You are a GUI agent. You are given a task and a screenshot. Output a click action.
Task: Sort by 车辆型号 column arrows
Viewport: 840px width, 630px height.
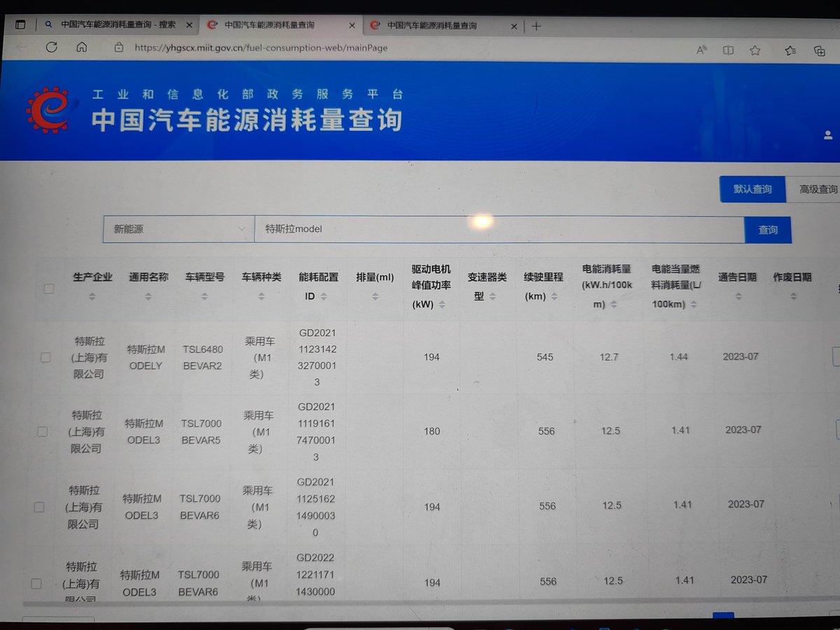click(x=204, y=297)
